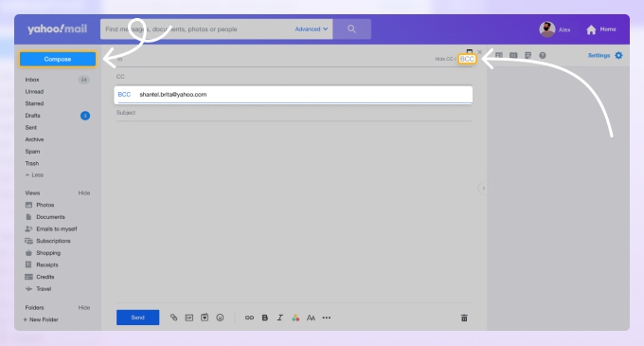Insert a hyperlink

[x=249, y=318]
